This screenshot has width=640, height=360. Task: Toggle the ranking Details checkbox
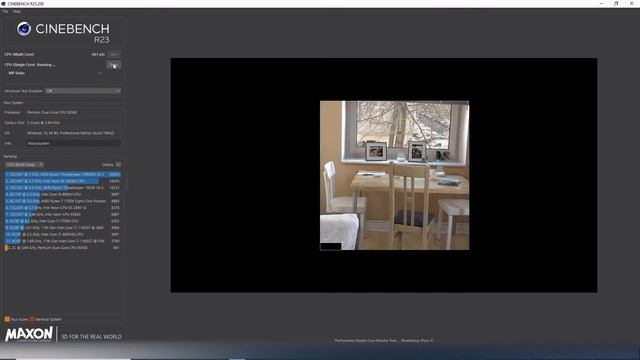118,164
